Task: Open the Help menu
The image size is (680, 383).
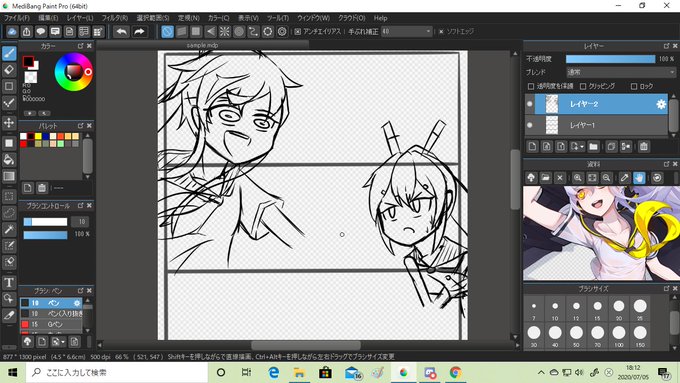Action: 380,18
